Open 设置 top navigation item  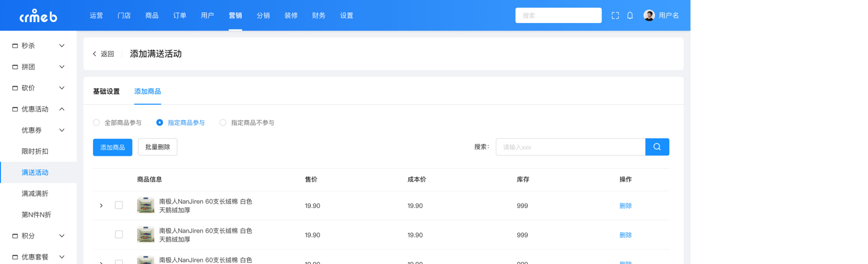tap(346, 15)
